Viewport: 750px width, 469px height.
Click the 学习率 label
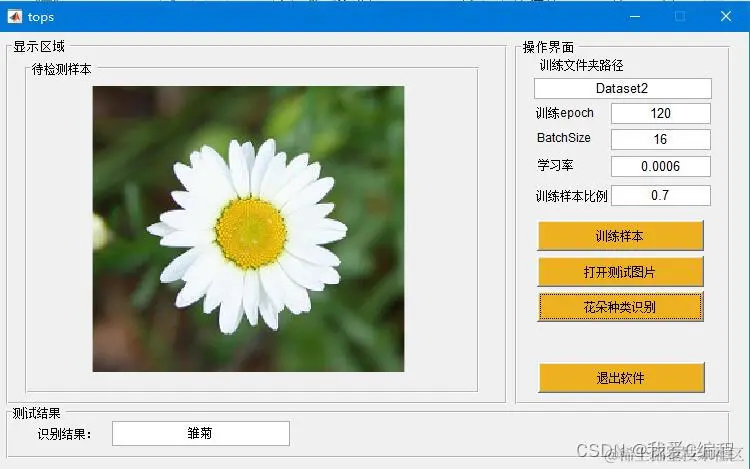tap(555, 165)
